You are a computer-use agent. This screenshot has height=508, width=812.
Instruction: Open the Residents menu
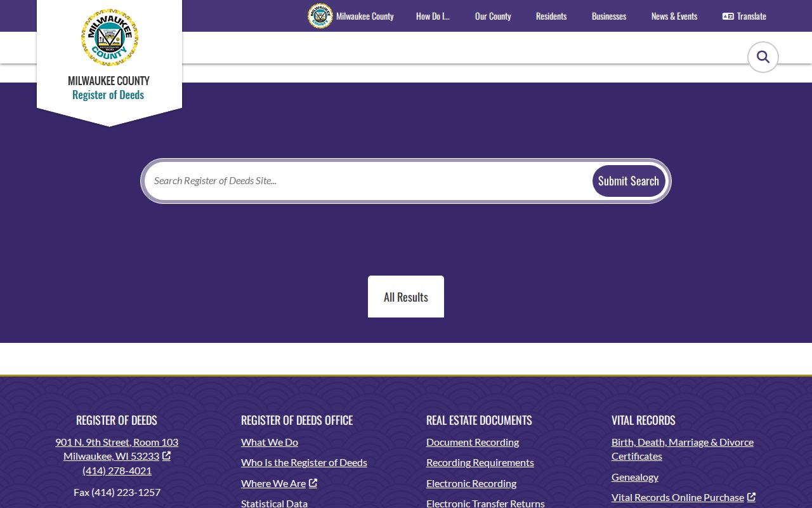click(x=551, y=17)
